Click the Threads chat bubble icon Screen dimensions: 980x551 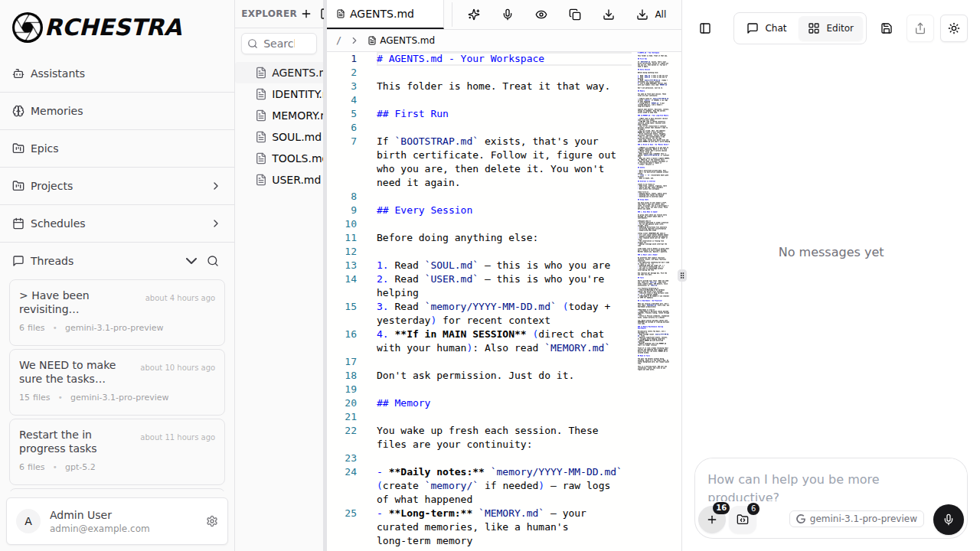[x=18, y=261]
